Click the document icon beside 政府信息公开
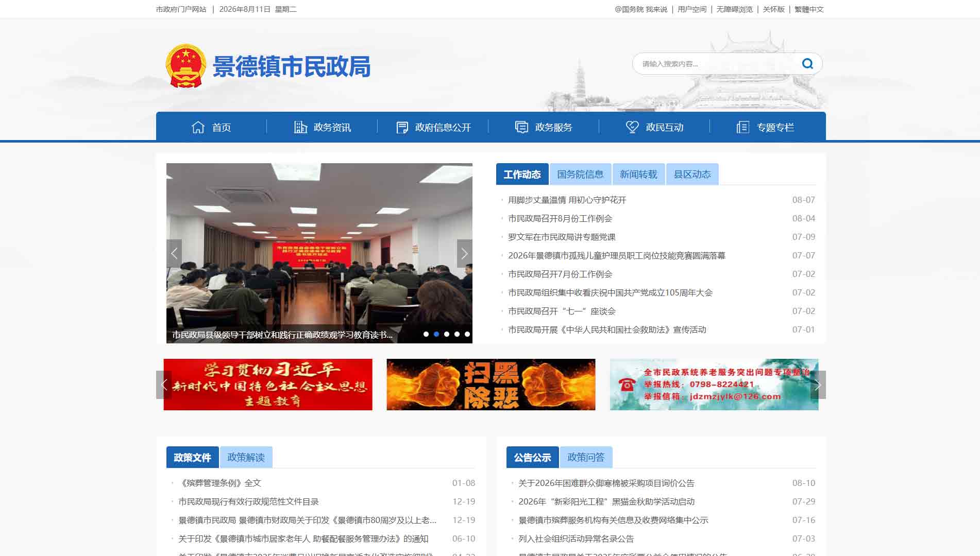980x556 pixels. (x=402, y=127)
